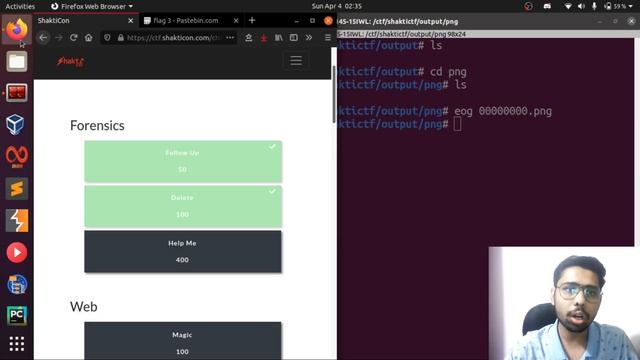Go back in Firefox
The height and width of the screenshot is (360, 640).
click(x=43, y=38)
